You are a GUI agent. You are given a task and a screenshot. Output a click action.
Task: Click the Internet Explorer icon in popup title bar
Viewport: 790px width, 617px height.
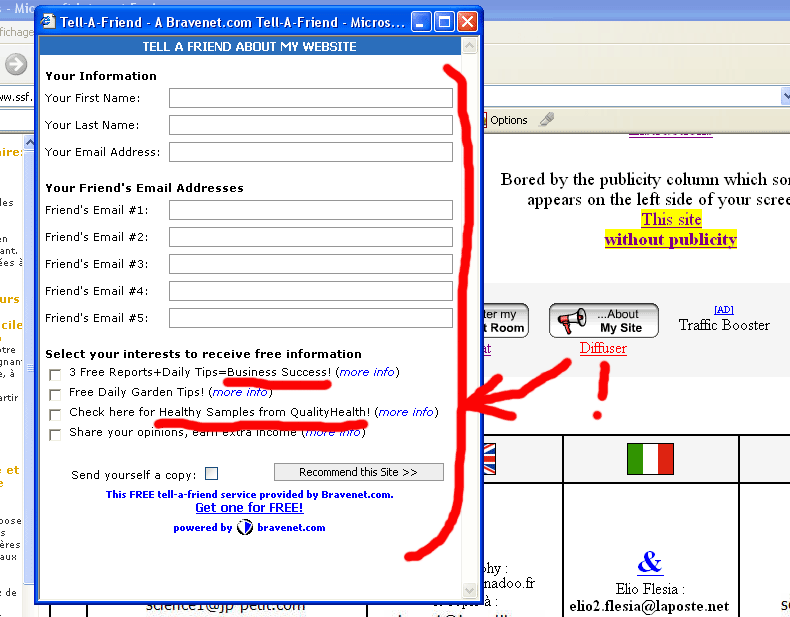[48, 21]
